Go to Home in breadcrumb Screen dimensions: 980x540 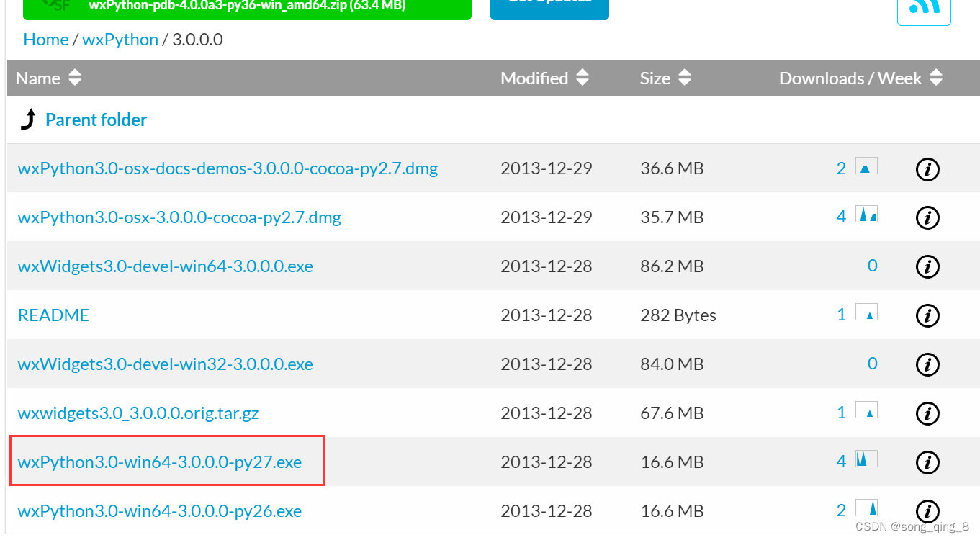pos(46,40)
